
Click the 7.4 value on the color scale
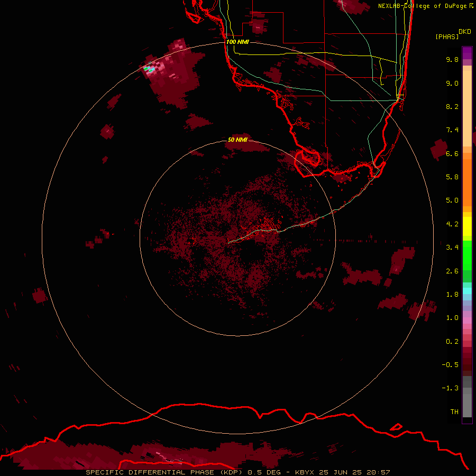click(452, 130)
